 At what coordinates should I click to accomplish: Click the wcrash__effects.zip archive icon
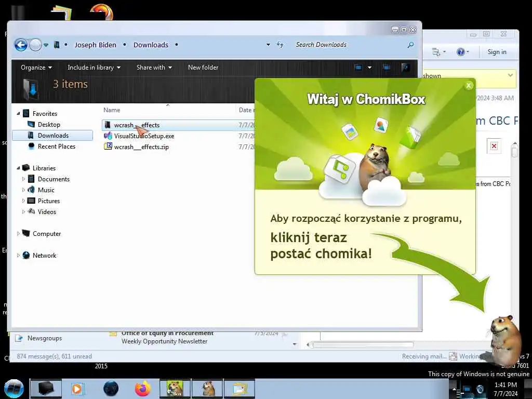(x=108, y=146)
